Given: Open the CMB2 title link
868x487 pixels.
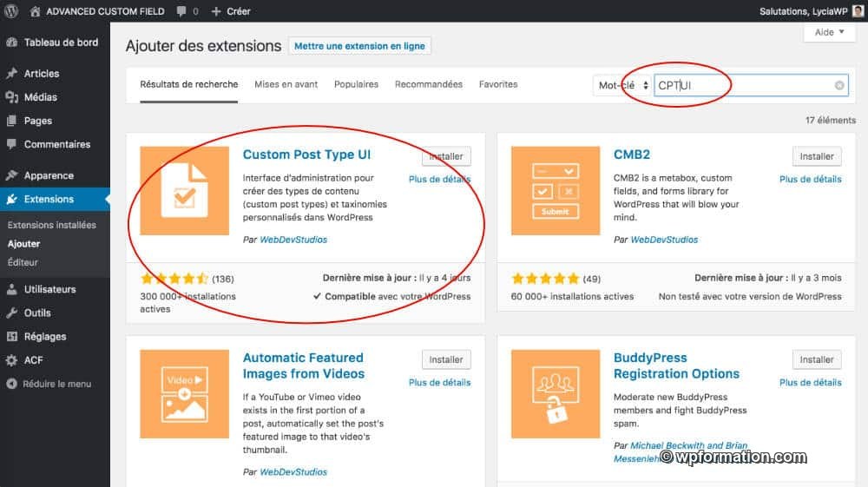Looking at the screenshot, I should click(x=632, y=155).
